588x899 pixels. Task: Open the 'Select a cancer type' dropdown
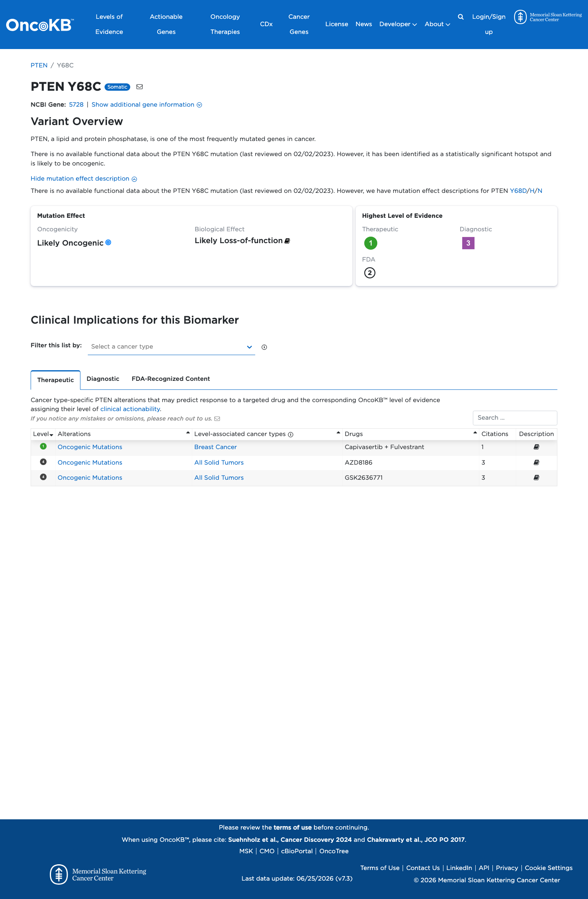[171, 347]
